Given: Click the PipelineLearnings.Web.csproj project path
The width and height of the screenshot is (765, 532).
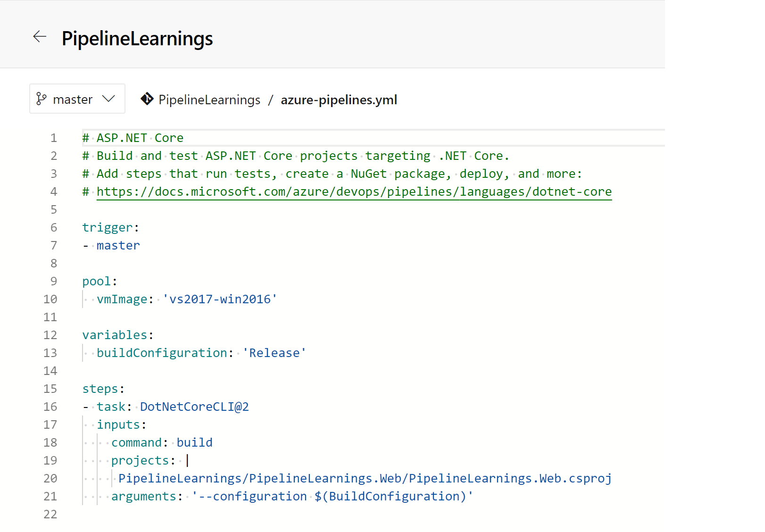Looking at the screenshot, I should click(365, 479).
